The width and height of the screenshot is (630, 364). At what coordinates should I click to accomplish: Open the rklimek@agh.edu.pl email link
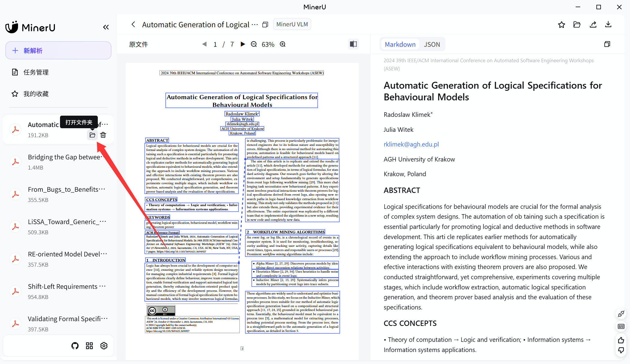tap(411, 144)
